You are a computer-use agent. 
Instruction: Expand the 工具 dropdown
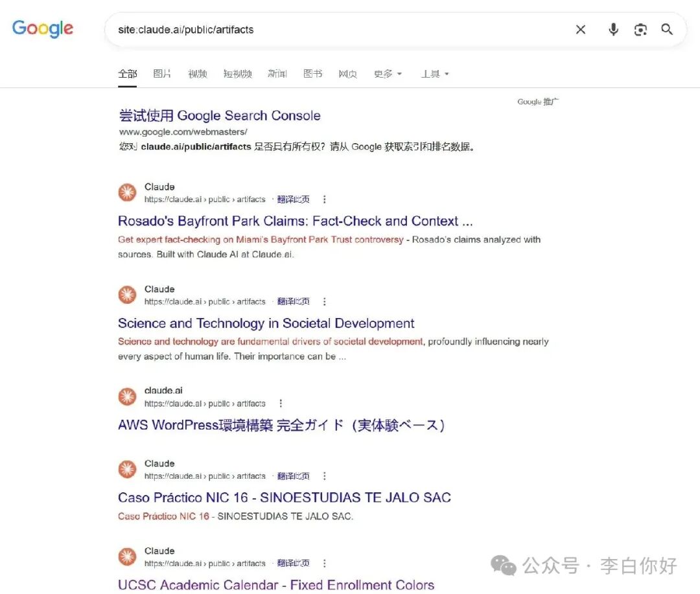click(x=435, y=74)
